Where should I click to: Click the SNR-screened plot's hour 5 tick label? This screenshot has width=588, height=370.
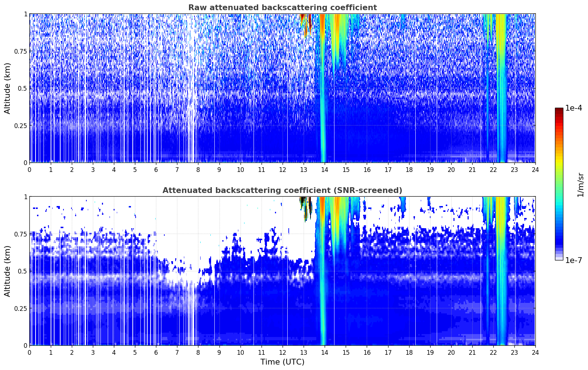pyautogui.click(x=135, y=352)
